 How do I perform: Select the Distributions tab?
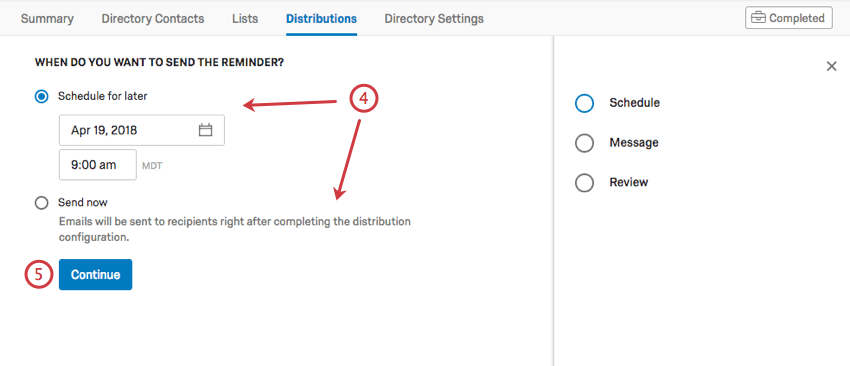[x=321, y=18]
